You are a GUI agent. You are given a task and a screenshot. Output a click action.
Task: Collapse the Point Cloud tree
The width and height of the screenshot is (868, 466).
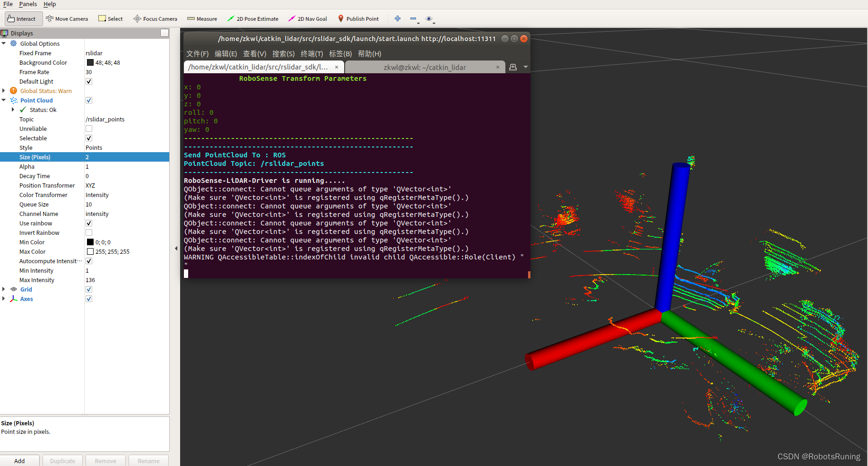4,100
